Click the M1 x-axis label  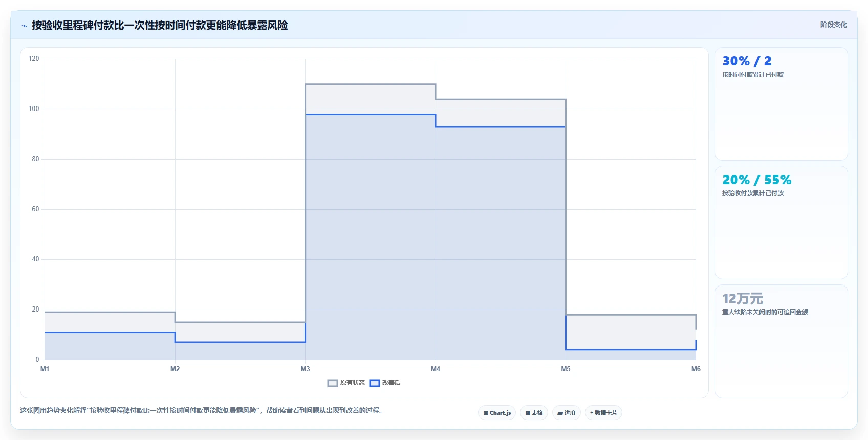[45, 369]
